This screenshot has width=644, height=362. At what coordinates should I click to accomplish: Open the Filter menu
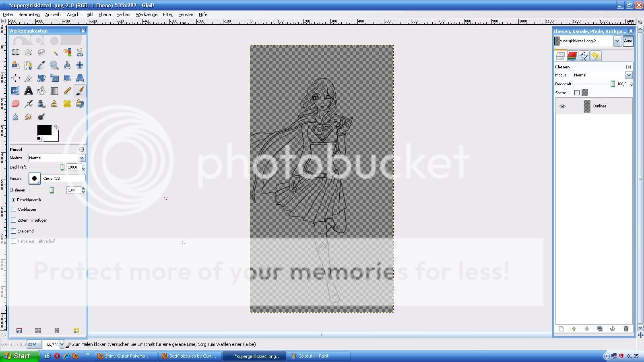click(x=168, y=14)
